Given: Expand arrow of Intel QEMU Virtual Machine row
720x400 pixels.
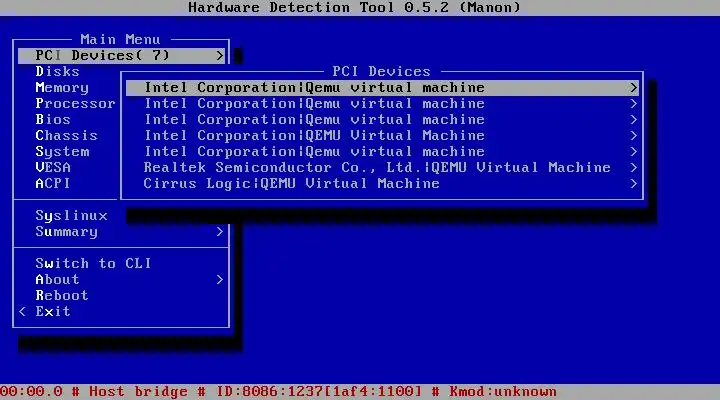Looking at the screenshot, I should [634, 135].
